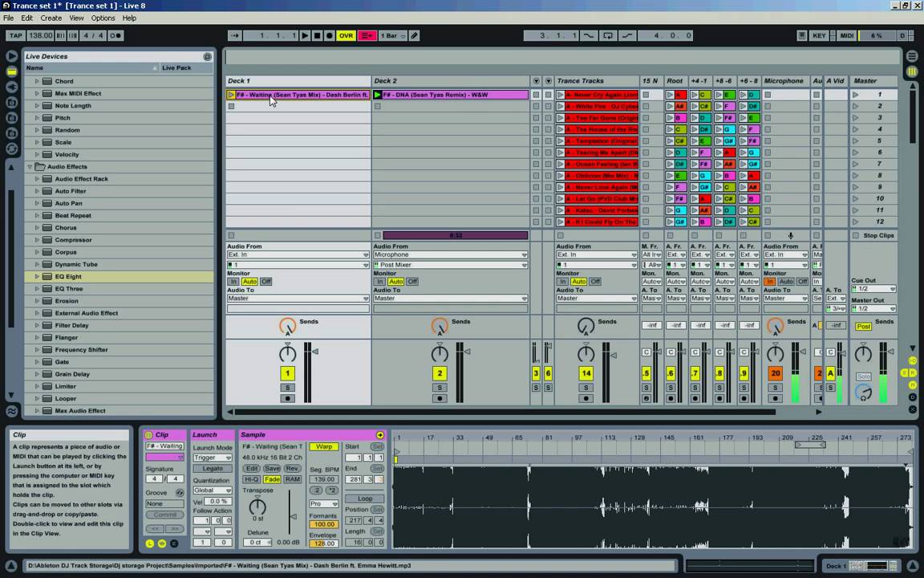The height and width of the screenshot is (578, 924).
Task: Adjust Deck 1 volume fader handle
Action: click(315, 352)
